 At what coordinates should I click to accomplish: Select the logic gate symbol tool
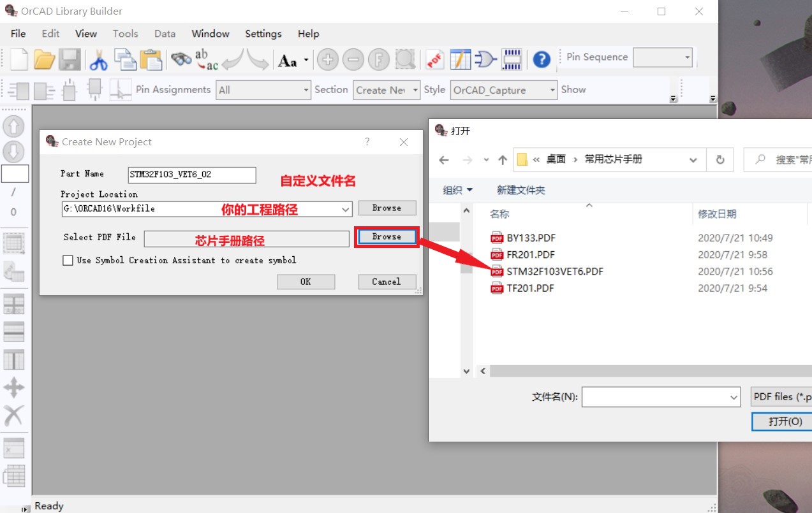[485, 59]
